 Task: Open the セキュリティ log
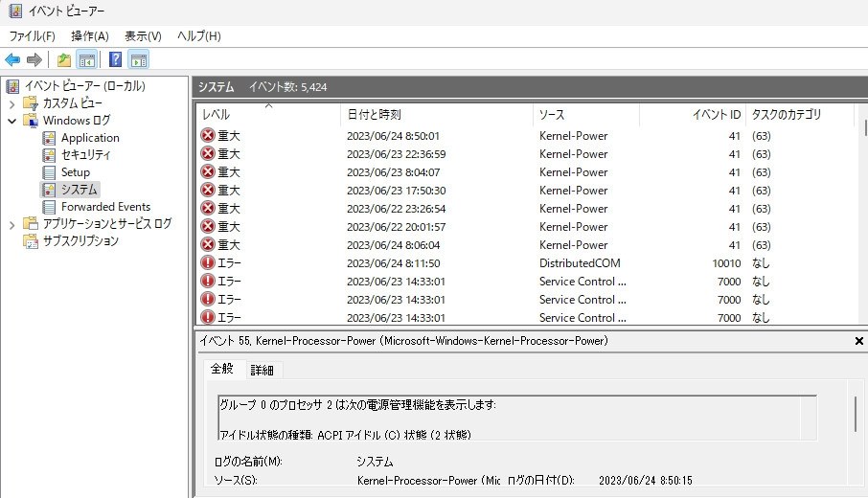pos(86,154)
